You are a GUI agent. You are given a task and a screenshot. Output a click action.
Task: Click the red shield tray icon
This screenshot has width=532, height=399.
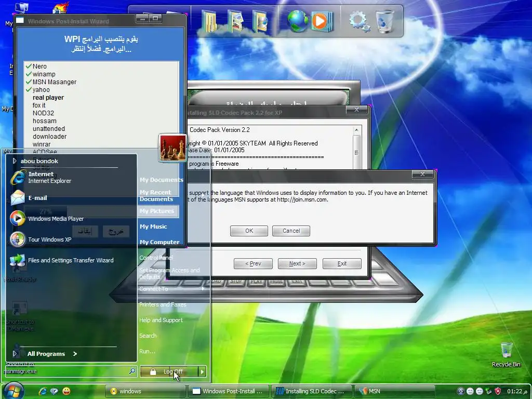tap(498, 391)
